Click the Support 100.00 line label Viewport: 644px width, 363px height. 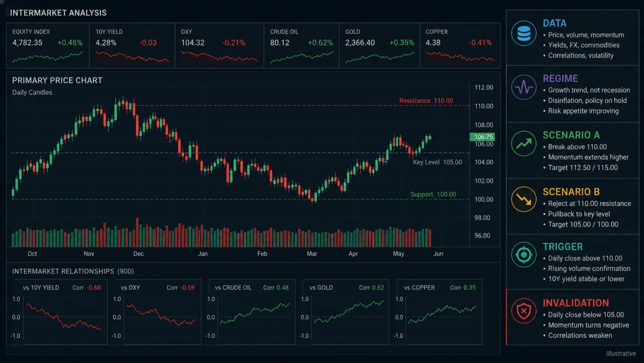click(x=433, y=194)
